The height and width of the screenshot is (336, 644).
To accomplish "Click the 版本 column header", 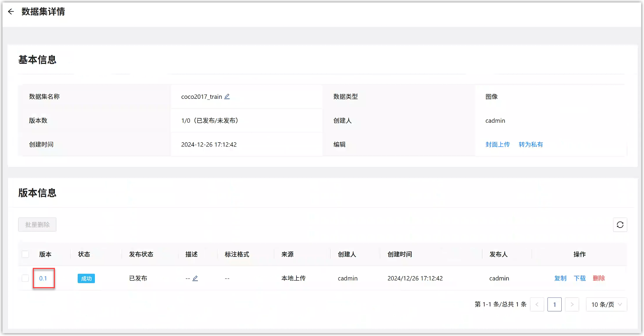I will pos(45,254).
